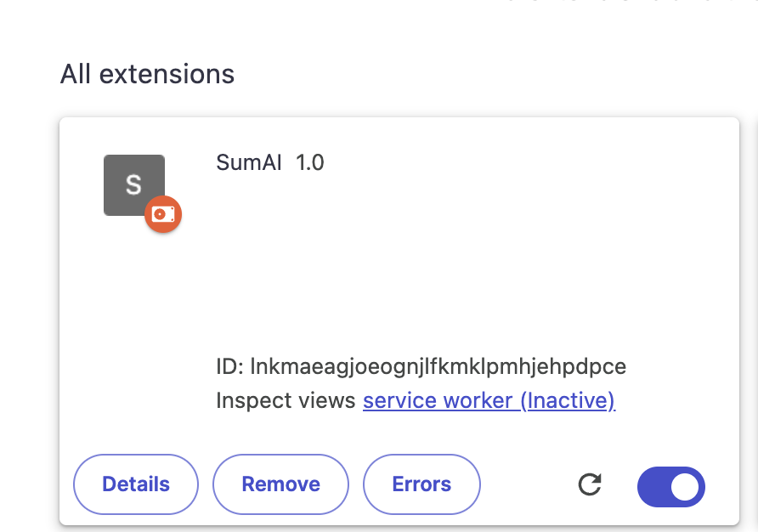Disable the SumAI extension toggle
Screen dimensions: 758x532
click(x=670, y=486)
